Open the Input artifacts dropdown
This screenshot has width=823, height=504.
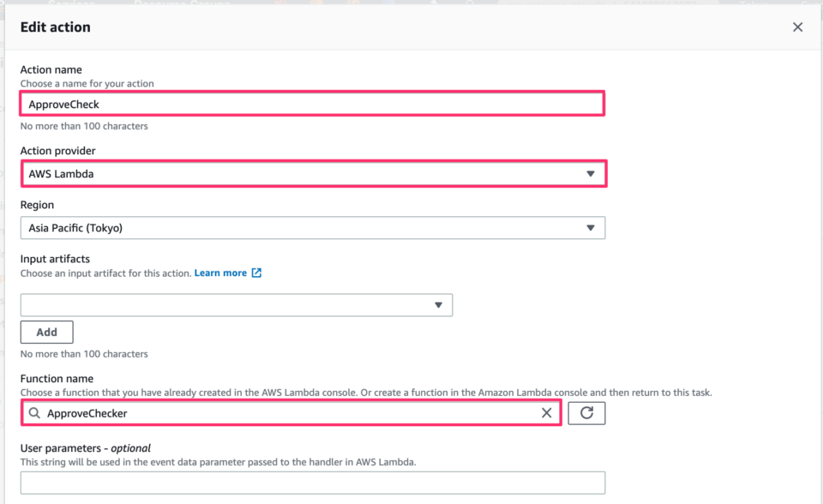237,305
